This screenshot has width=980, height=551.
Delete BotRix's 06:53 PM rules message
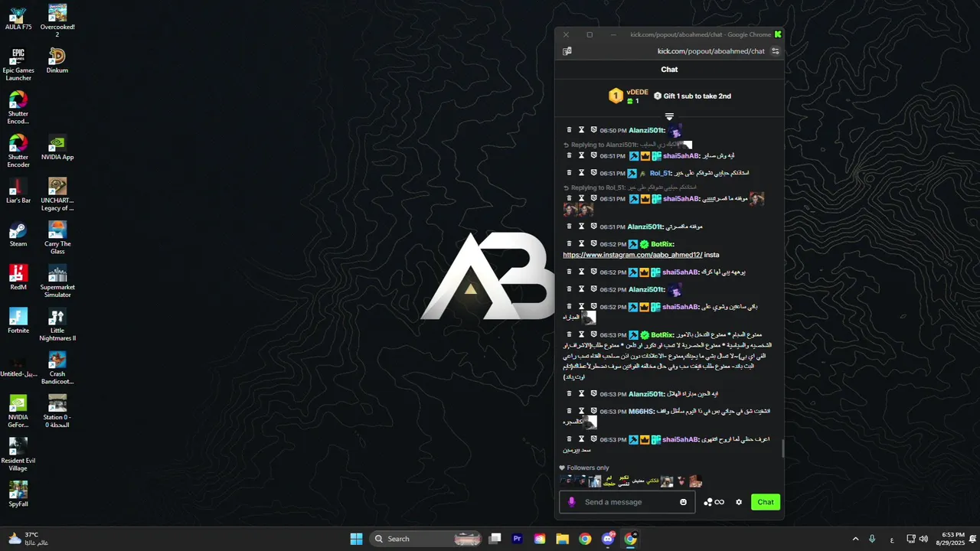coord(569,334)
